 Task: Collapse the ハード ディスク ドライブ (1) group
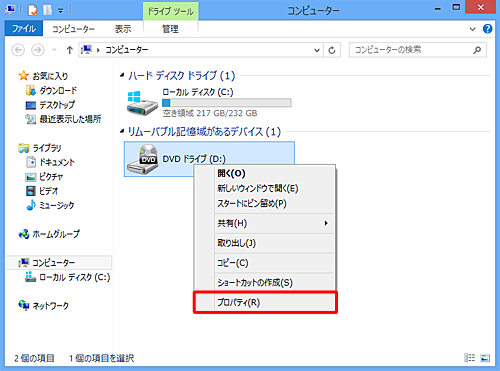pyautogui.click(x=122, y=76)
